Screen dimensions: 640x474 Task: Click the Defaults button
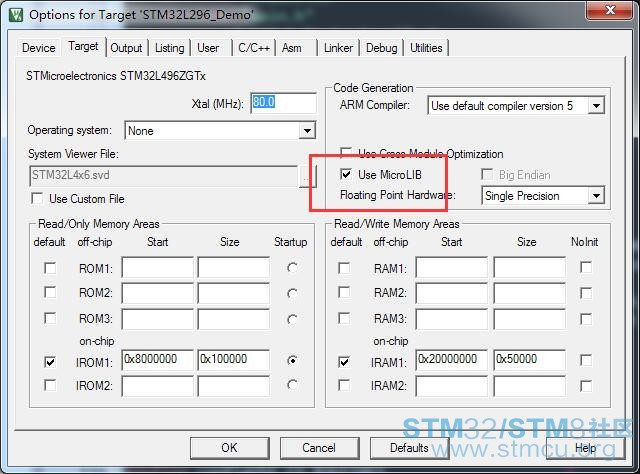[409, 448]
